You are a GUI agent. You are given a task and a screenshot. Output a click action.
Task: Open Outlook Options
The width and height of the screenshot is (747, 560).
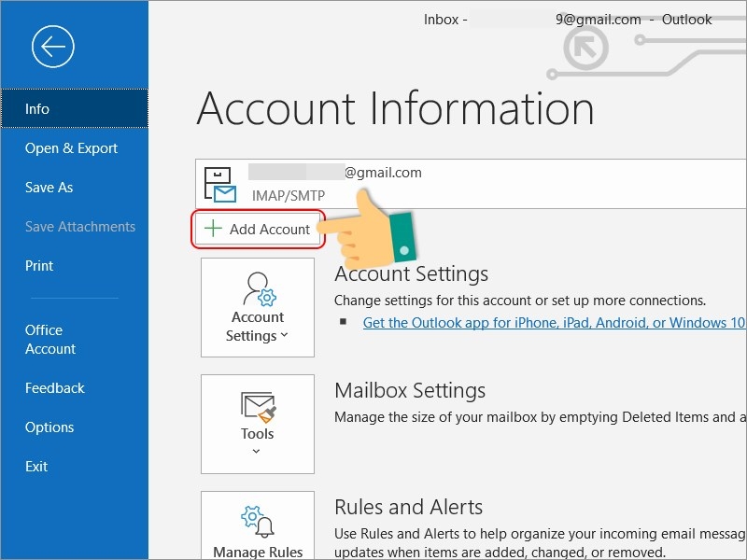[49, 427]
